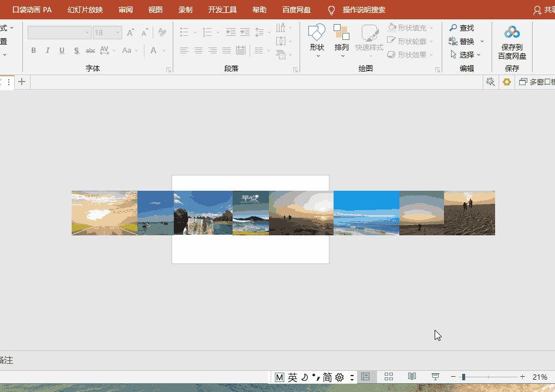Click the zoom slider handle
Screen dimensions: 555x392
pos(463,377)
